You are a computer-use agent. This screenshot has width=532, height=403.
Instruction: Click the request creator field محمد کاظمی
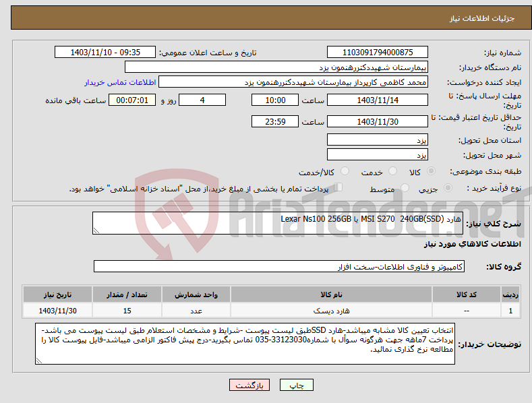[293, 82]
